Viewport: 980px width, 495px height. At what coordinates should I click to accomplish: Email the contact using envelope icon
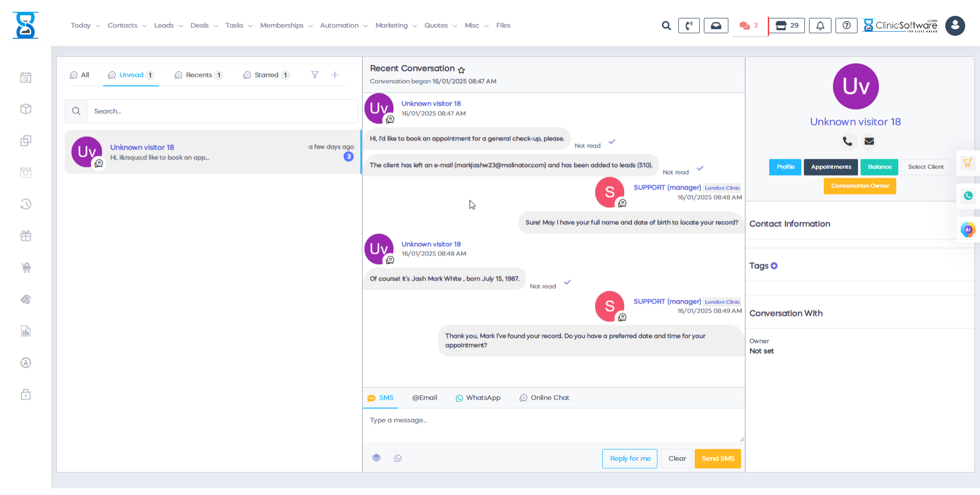(x=869, y=142)
